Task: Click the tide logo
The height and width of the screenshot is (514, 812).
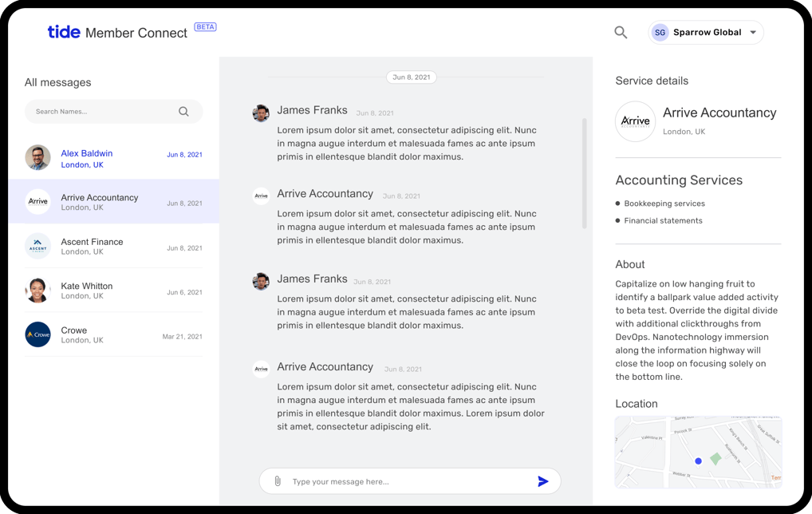Action: pyautogui.click(x=64, y=32)
